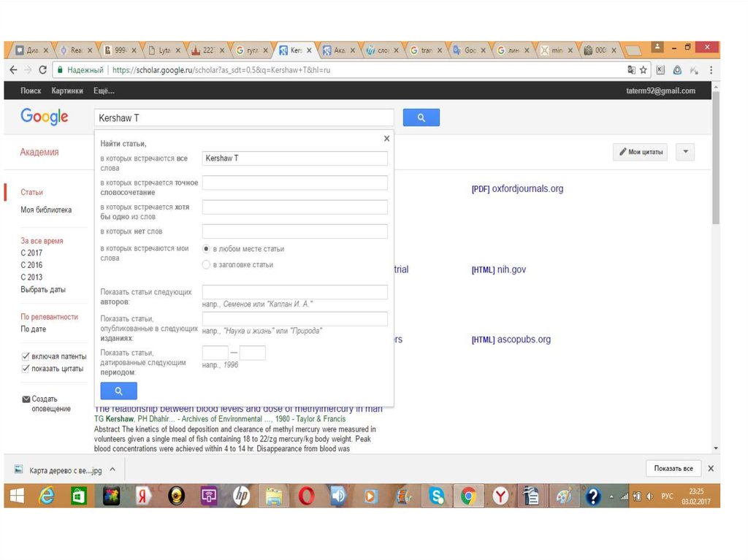The width and height of the screenshot is (748, 560).
Task: Open the translate page icon in address bar
Action: (x=631, y=70)
